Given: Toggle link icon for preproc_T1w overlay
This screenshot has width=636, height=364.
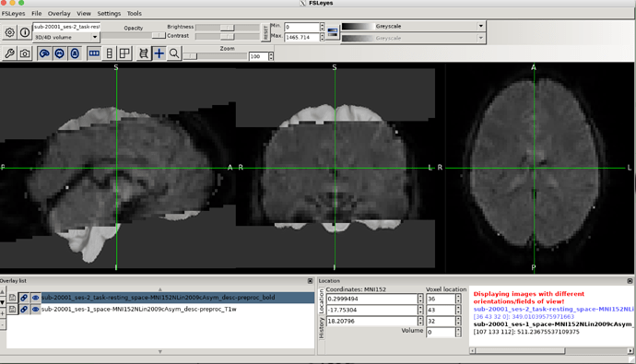Looking at the screenshot, I should click(x=24, y=310).
